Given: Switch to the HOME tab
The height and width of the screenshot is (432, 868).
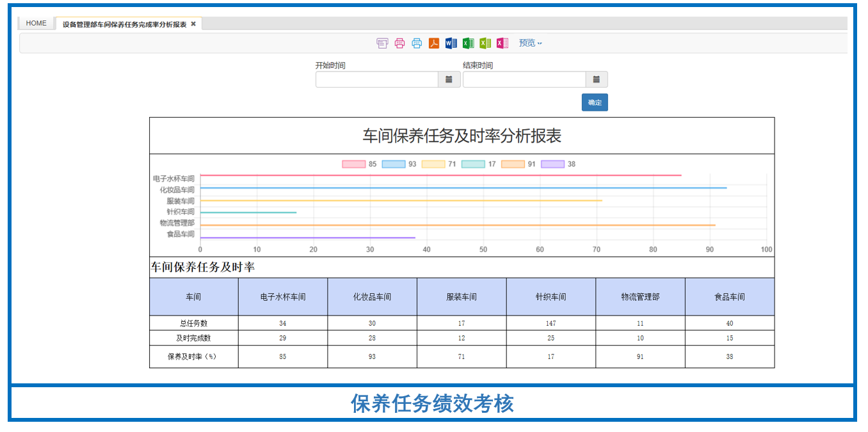Looking at the screenshot, I should coord(36,22).
